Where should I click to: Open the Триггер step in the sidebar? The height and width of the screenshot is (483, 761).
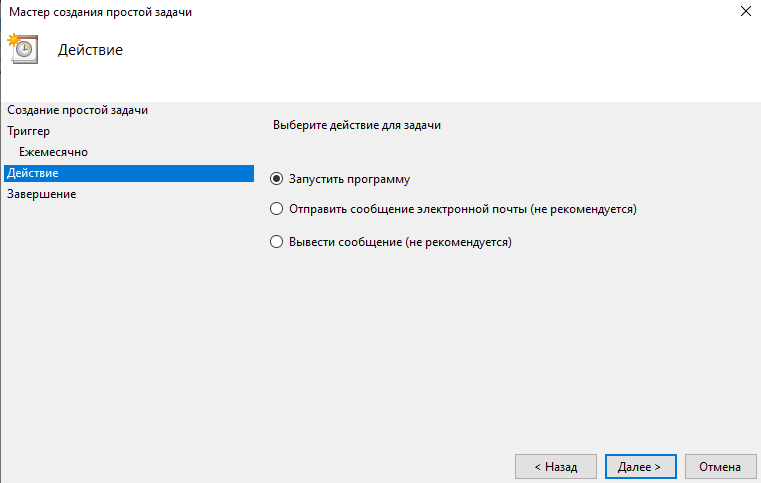coord(28,131)
